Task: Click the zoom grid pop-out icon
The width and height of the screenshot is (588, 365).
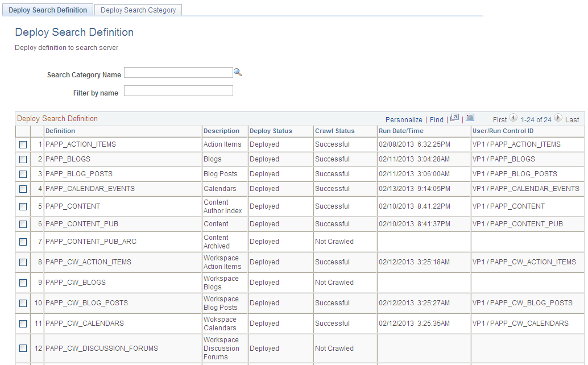Action: tap(454, 119)
